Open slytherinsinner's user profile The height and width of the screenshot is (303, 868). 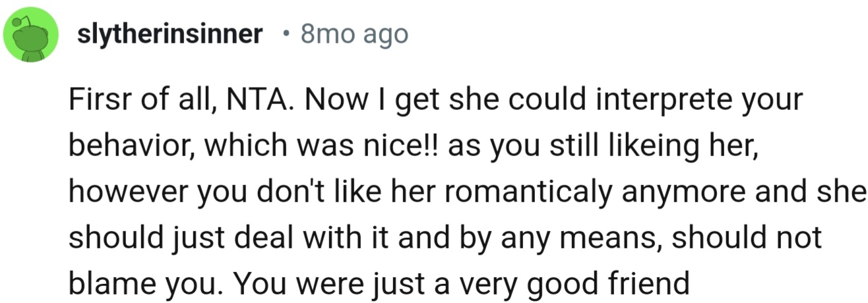point(170,34)
